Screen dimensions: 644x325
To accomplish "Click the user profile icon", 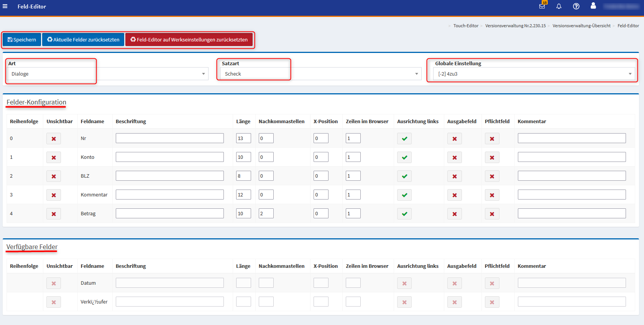I will click(593, 6).
